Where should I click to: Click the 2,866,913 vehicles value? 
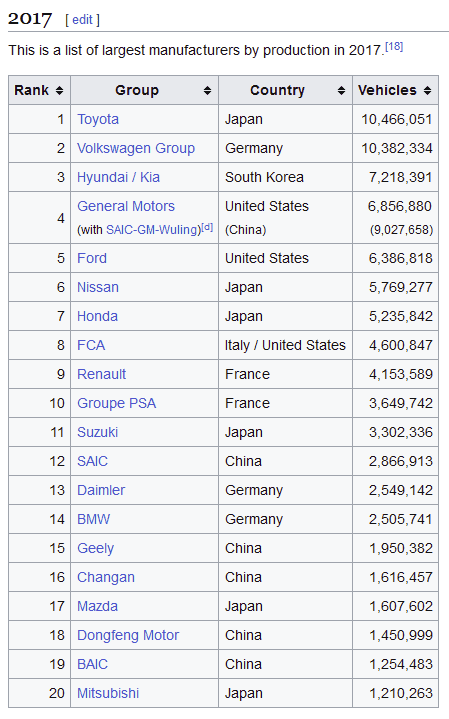click(x=400, y=461)
